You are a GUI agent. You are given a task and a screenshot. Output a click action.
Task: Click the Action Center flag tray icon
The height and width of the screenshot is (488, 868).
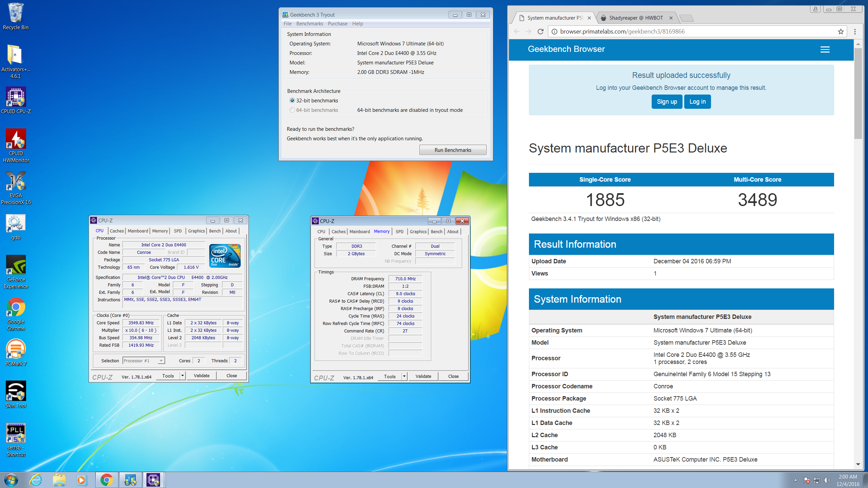pyautogui.click(x=807, y=480)
